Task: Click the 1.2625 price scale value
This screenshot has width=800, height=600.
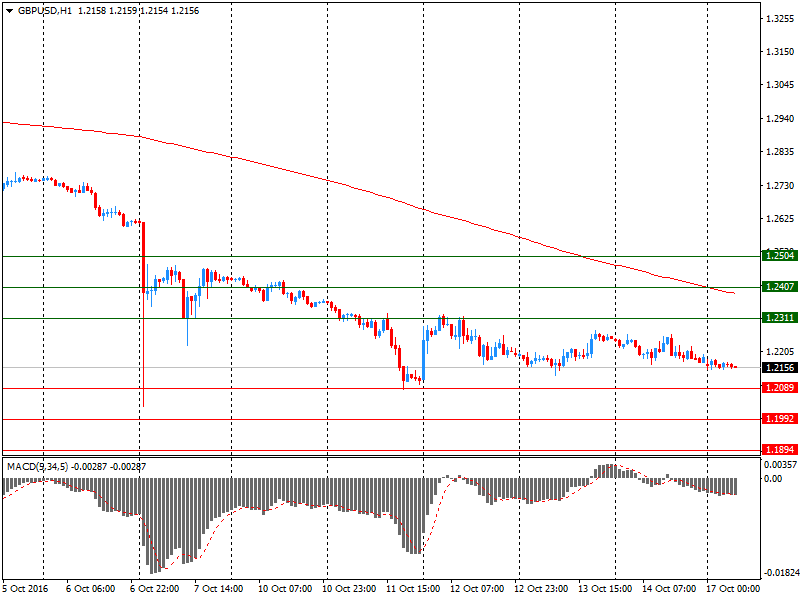Action: point(780,219)
